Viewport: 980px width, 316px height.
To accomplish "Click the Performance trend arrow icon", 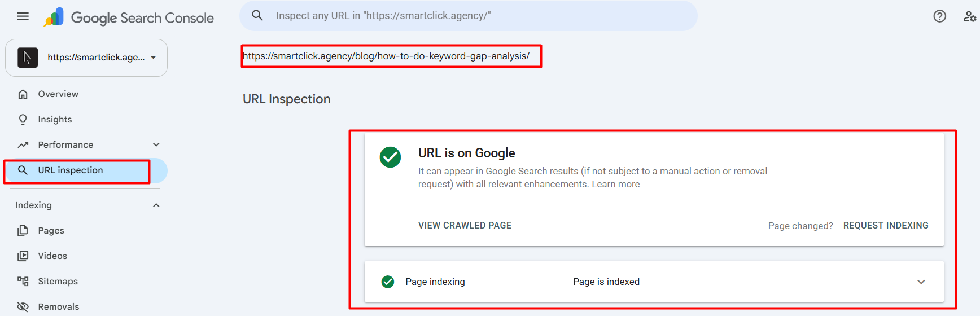I will 23,145.
